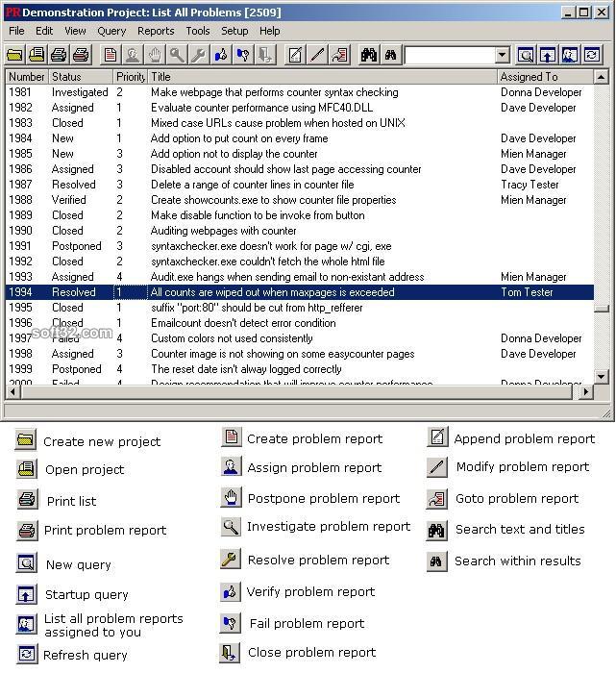The image size is (616, 673).
Task: Click the horizontal scrollbar left arrow
Action: (12, 391)
